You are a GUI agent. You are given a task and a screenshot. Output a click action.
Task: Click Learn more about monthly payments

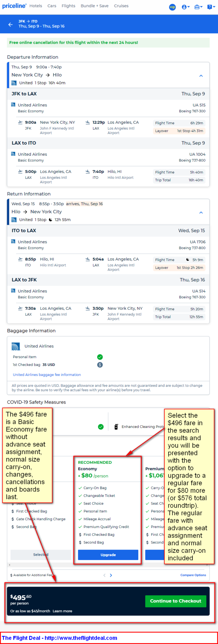62,611
